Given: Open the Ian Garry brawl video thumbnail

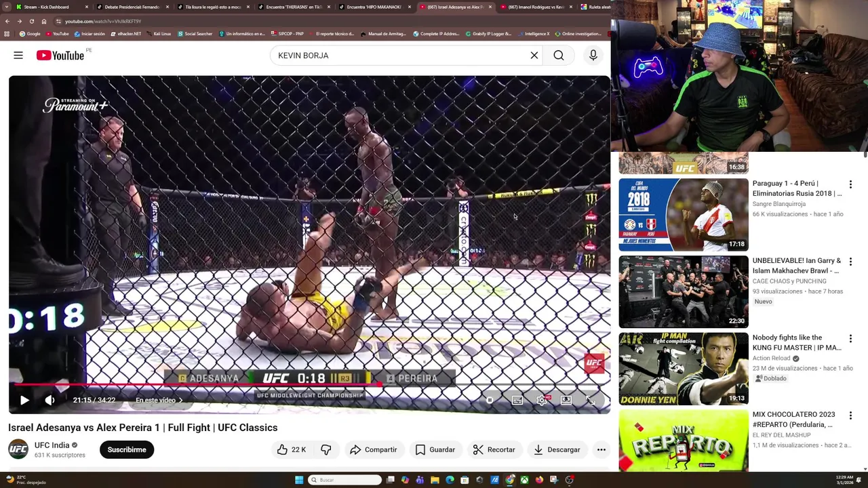Looking at the screenshot, I should [x=684, y=292].
